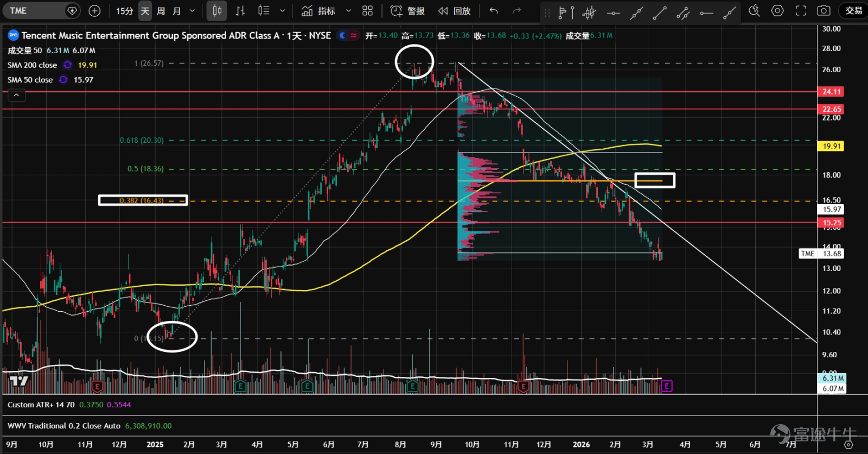868x454 pixels.
Task: Toggle fullscreen mode
Action: (801, 11)
